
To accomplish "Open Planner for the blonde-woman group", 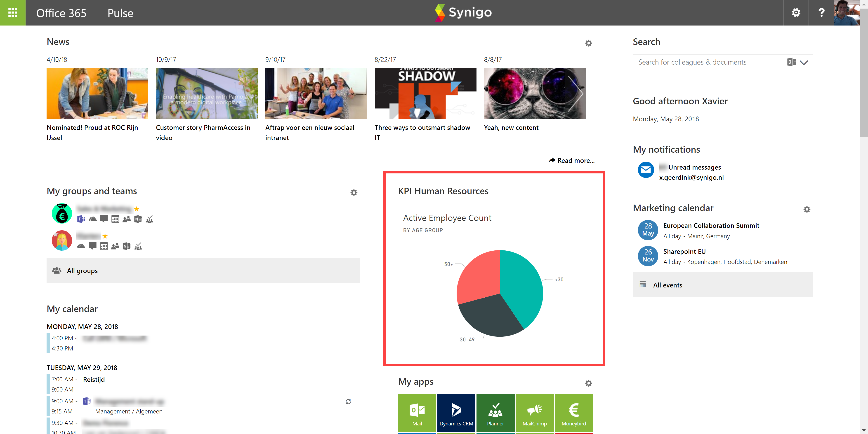I will pos(138,246).
